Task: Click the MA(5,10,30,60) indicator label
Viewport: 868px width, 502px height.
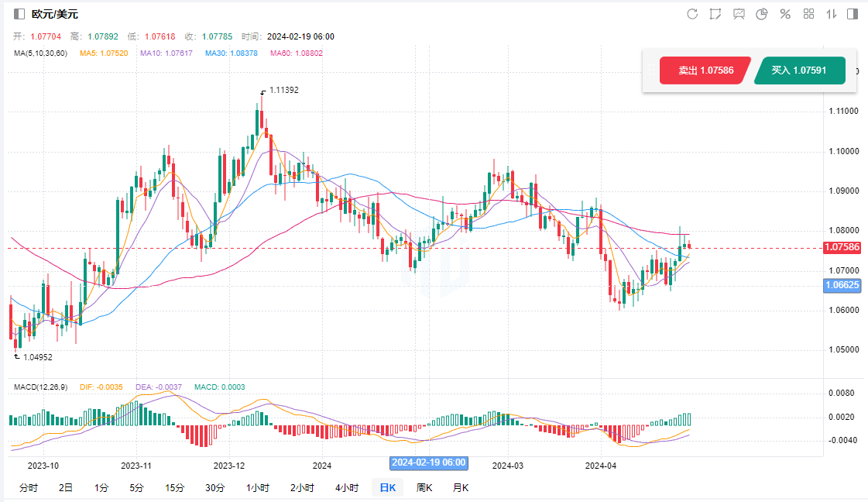Action: [41, 53]
